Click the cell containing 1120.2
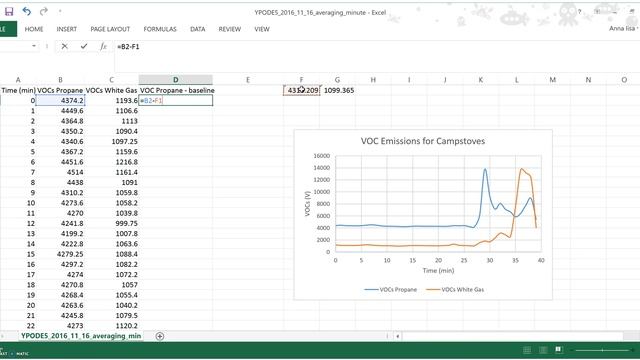The width and height of the screenshot is (640, 360). [111, 326]
